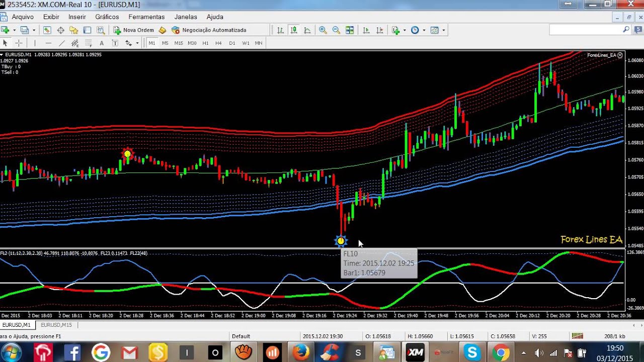Switch chart to bar chart mode
The height and width of the screenshot is (362, 644).
point(280,30)
